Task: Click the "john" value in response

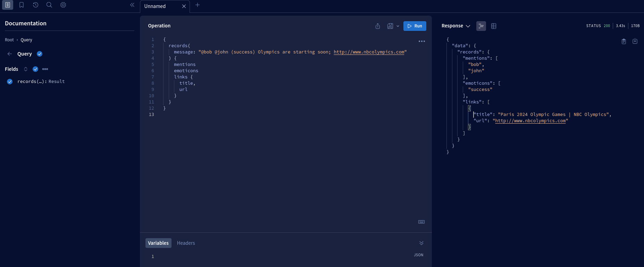Action: coord(476,71)
